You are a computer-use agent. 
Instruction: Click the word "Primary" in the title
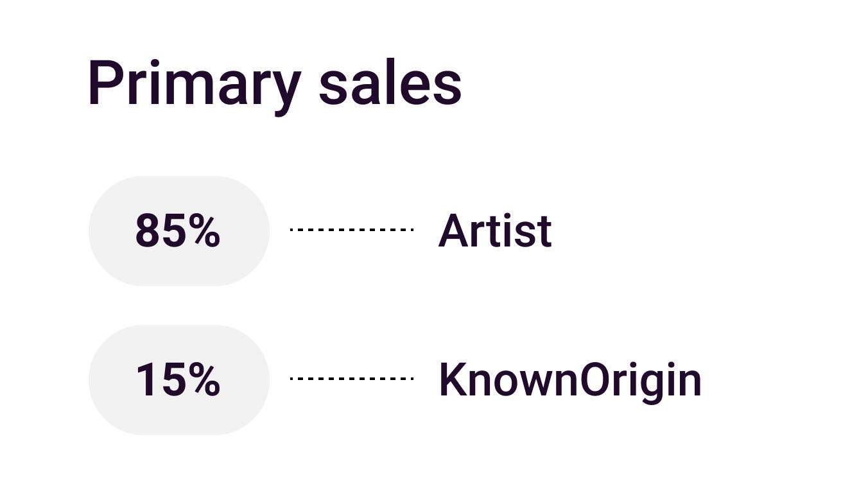(193, 83)
